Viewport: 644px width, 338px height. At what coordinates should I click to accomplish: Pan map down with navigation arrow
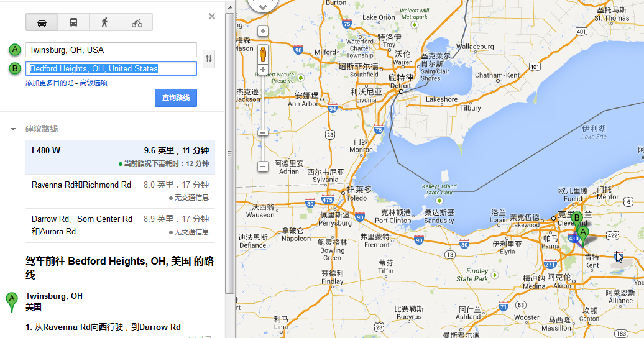263,7
